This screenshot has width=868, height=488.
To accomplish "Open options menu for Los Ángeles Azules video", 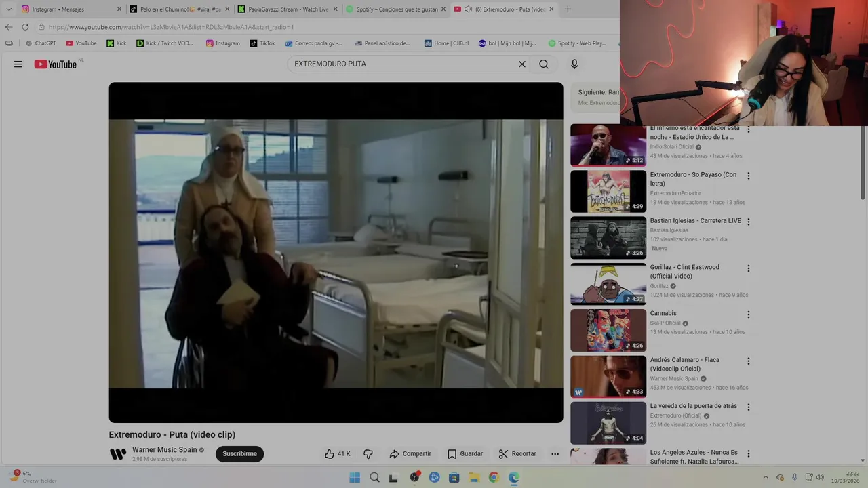I will pos(749,453).
